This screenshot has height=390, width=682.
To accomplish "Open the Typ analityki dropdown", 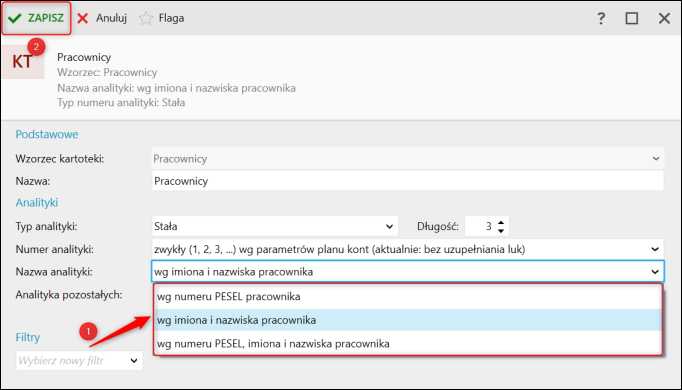I will [x=389, y=227].
